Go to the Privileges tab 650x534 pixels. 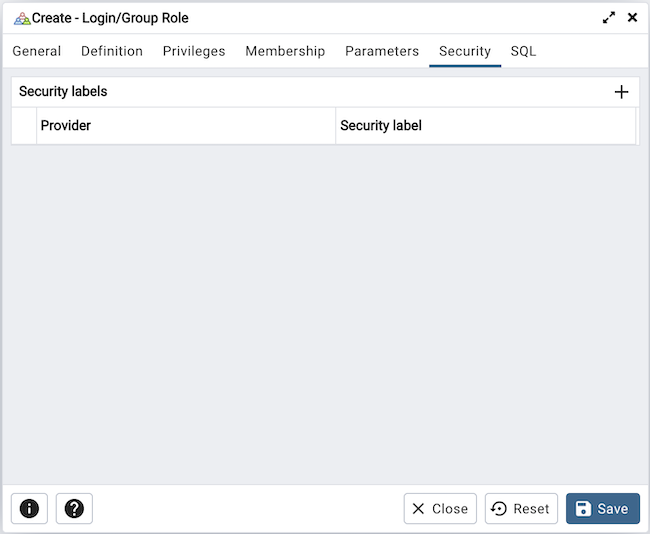tap(194, 51)
